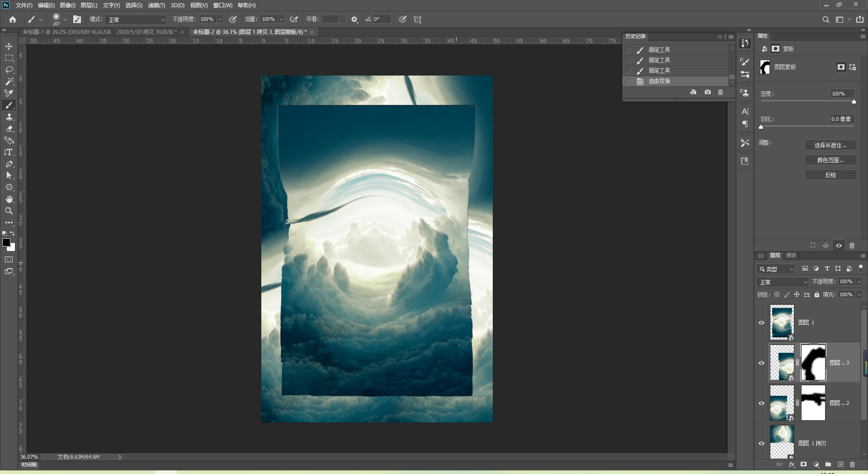Select the Path Selection tool

pos(9,175)
